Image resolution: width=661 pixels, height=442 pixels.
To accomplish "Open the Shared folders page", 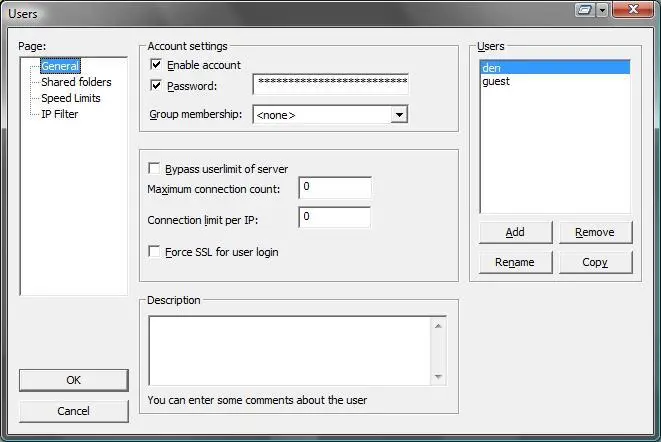I will 76,82.
